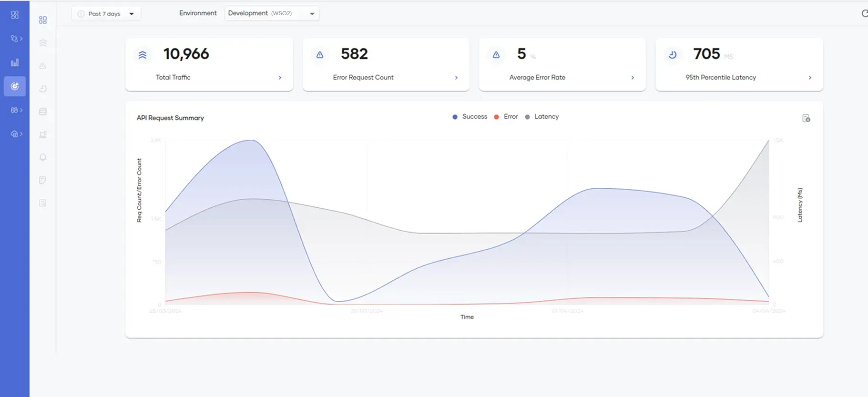
Task: Open the cloud home icon in the blue sidebar
Action: point(14,134)
